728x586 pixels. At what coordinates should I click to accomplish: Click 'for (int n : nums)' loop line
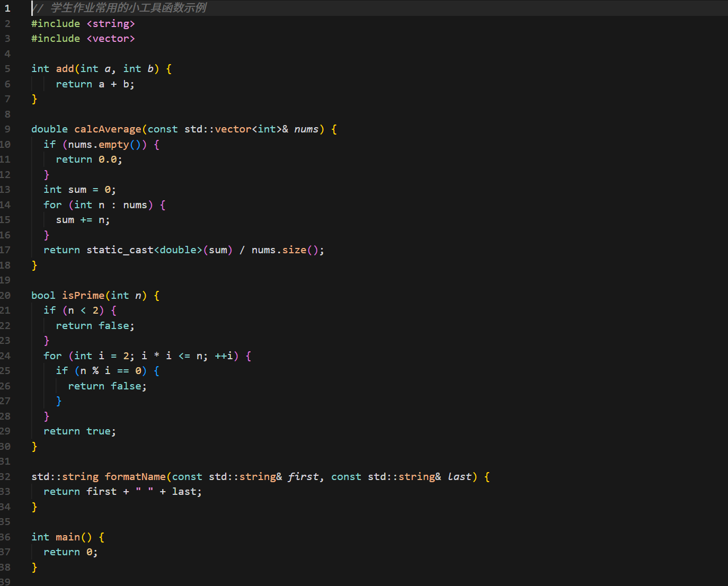pyautogui.click(x=105, y=205)
